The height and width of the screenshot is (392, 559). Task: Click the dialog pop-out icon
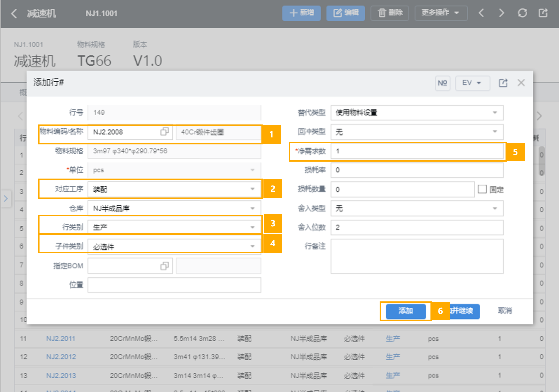pyautogui.click(x=503, y=83)
